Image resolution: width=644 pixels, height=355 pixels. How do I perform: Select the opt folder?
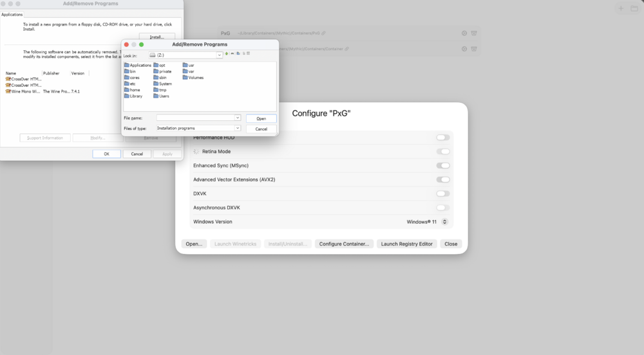pos(159,65)
